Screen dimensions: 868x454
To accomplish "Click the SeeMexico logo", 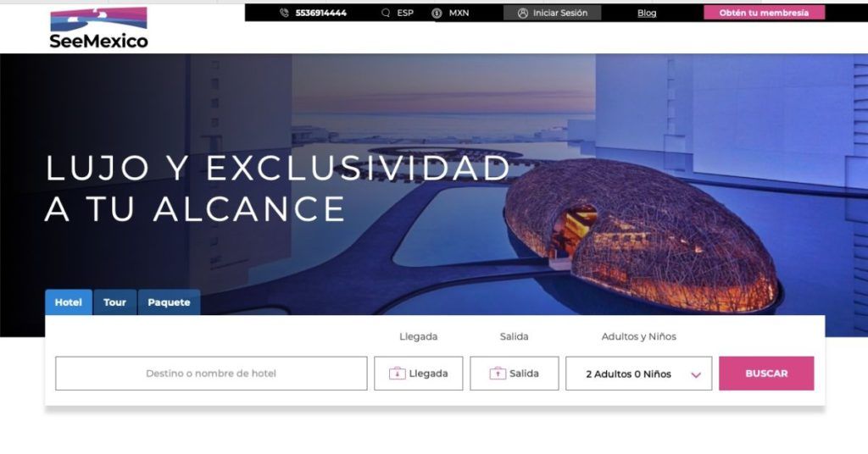I will coord(98,28).
